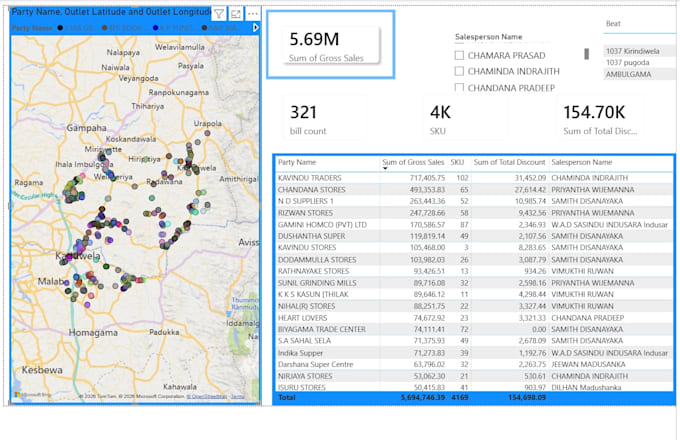The width and height of the screenshot is (680, 440).
Task: Select the K K S KASUN [THILAK row
Action: coord(474,294)
